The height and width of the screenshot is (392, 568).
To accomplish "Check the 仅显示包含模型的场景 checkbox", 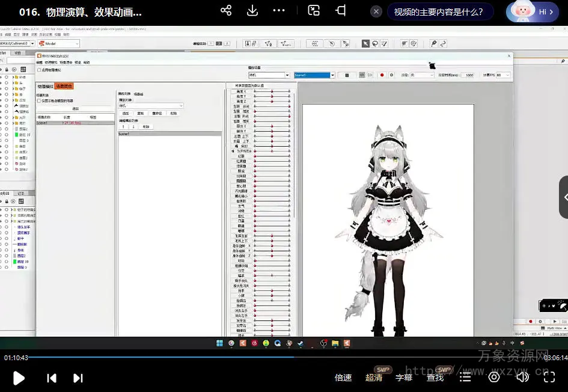I will (x=39, y=100).
